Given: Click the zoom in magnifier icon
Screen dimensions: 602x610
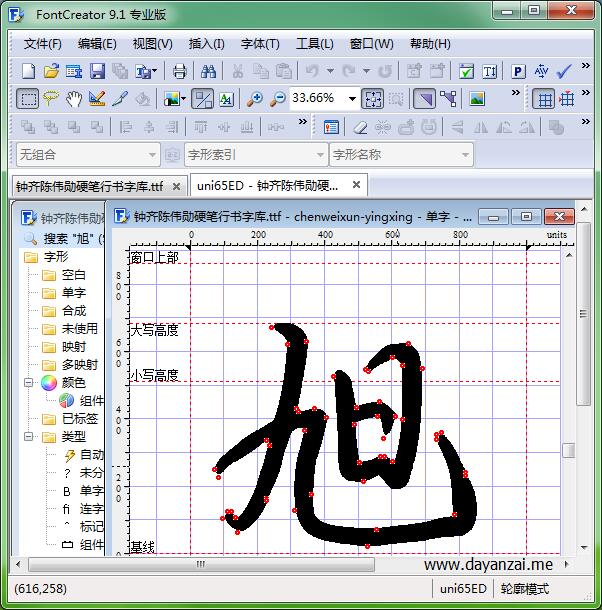Looking at the screenshot, I should (x=255, y=99).
